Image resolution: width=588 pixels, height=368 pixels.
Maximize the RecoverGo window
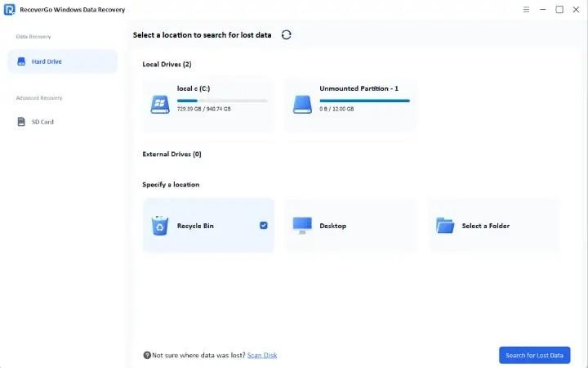[559, 9]
